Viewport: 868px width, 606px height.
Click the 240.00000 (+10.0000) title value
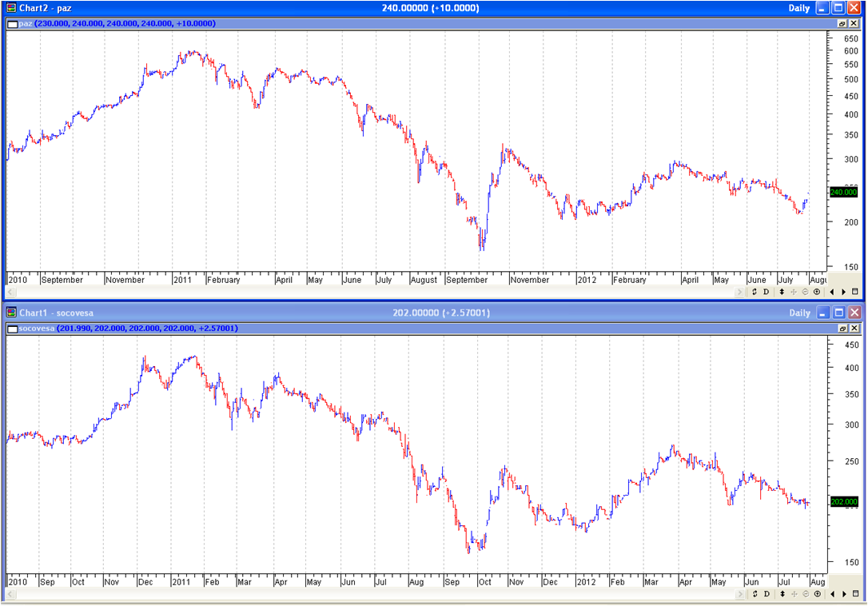(431, 8)
